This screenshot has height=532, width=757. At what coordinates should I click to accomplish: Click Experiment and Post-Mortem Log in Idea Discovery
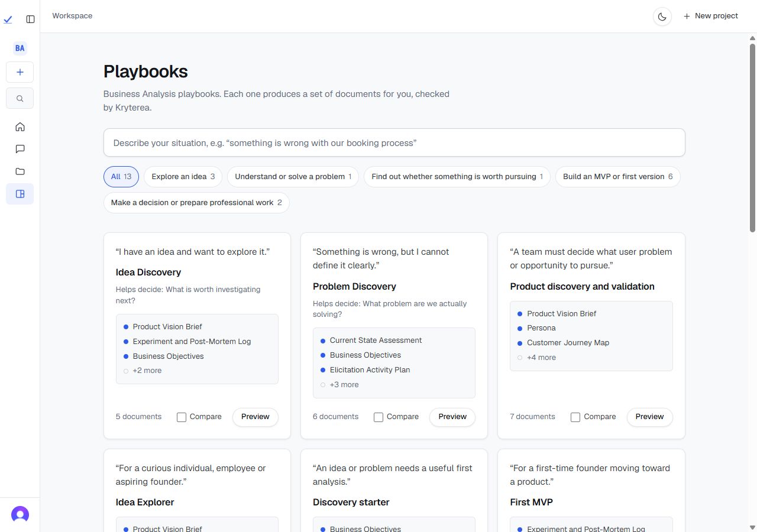pos(192,342)
